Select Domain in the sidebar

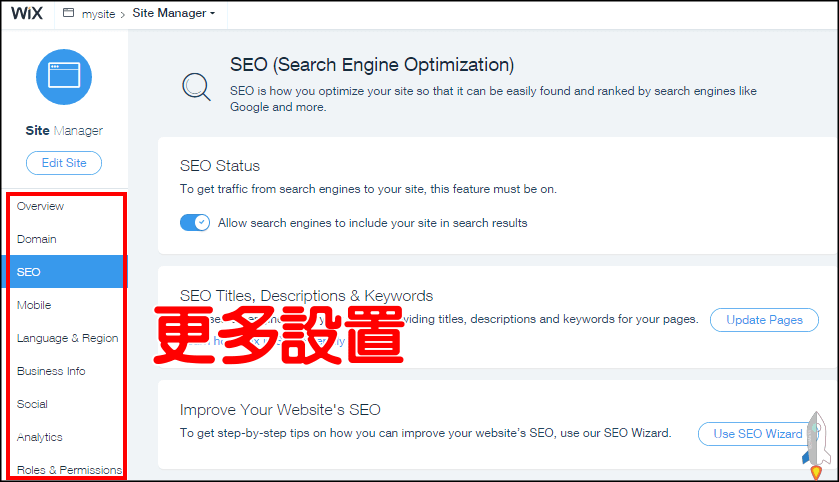click(x=37, y=239)
